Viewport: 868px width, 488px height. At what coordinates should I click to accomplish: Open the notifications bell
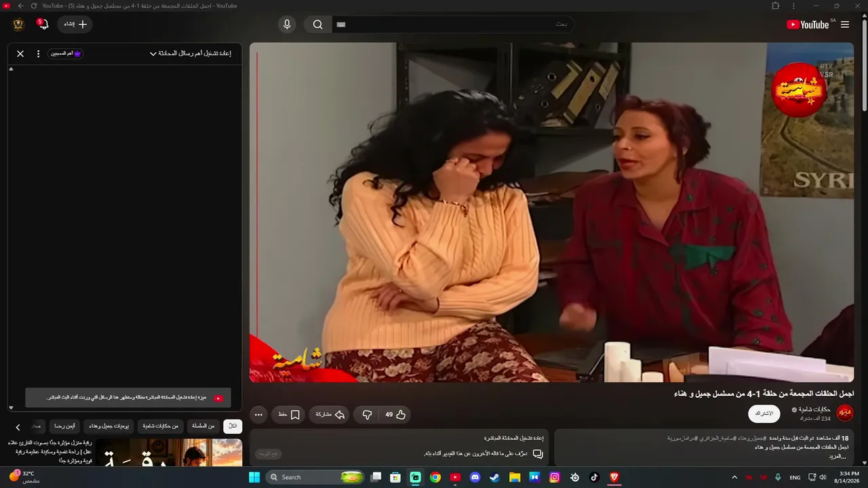point(43,24)
